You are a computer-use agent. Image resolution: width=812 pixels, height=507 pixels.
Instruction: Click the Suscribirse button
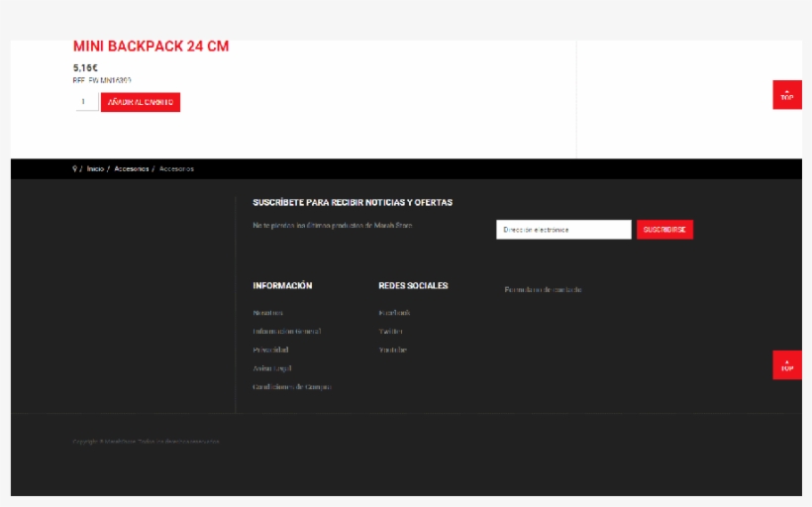[x=664, y=230]
